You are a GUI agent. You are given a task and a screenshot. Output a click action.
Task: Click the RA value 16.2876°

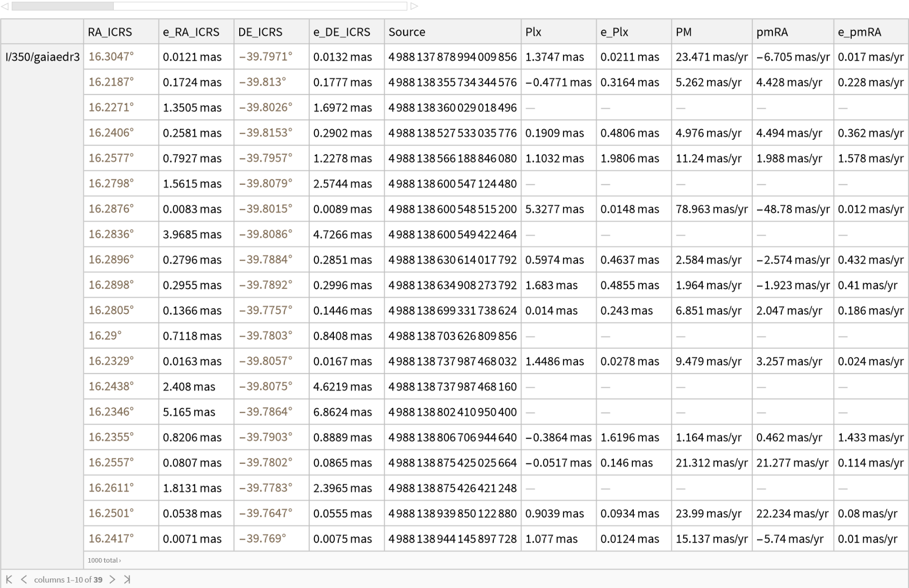(x=111, y=209)
